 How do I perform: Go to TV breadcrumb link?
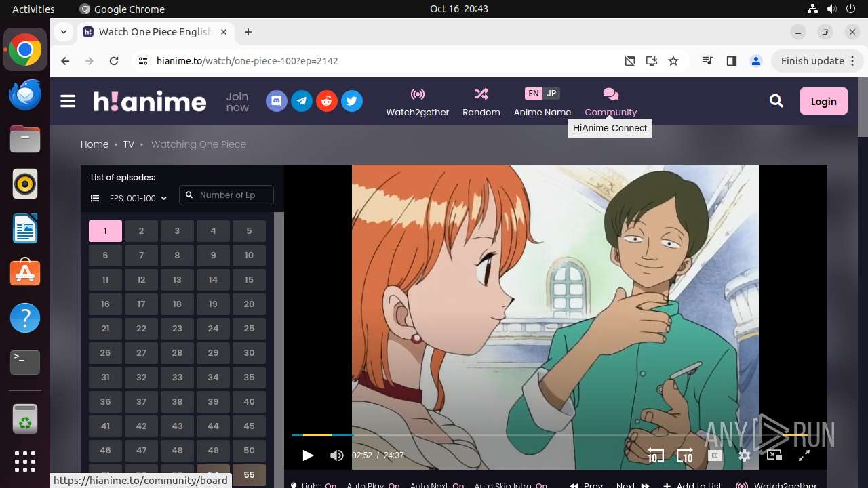click(129, 144)
